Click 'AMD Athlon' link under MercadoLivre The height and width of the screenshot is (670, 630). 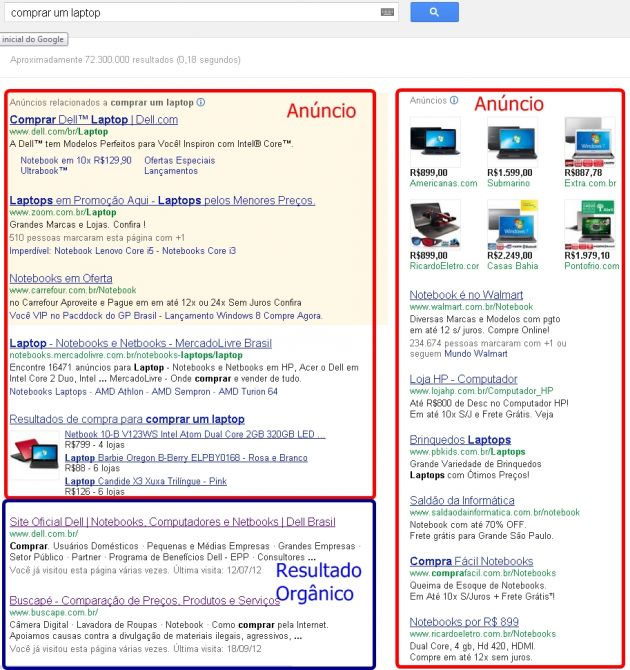click(x=119, y=391)
